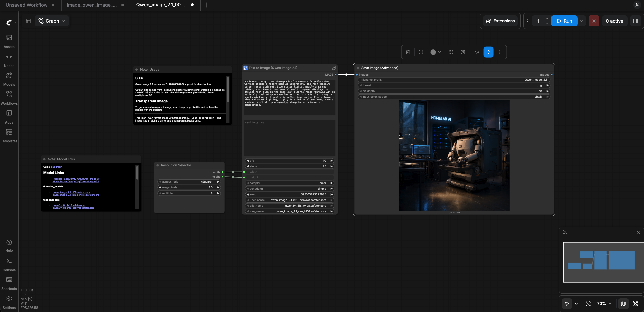644x312 pixels.
Task: Click the blue Run button
Action: point(564,21)
